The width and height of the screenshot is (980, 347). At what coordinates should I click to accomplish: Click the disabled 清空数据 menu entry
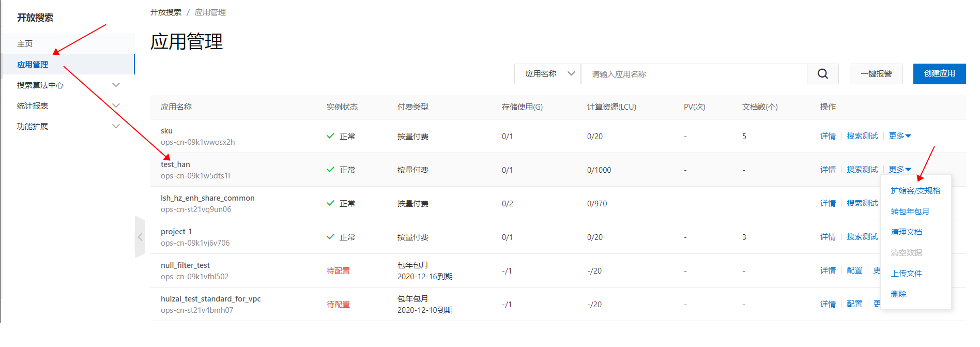tap(906, 252)
